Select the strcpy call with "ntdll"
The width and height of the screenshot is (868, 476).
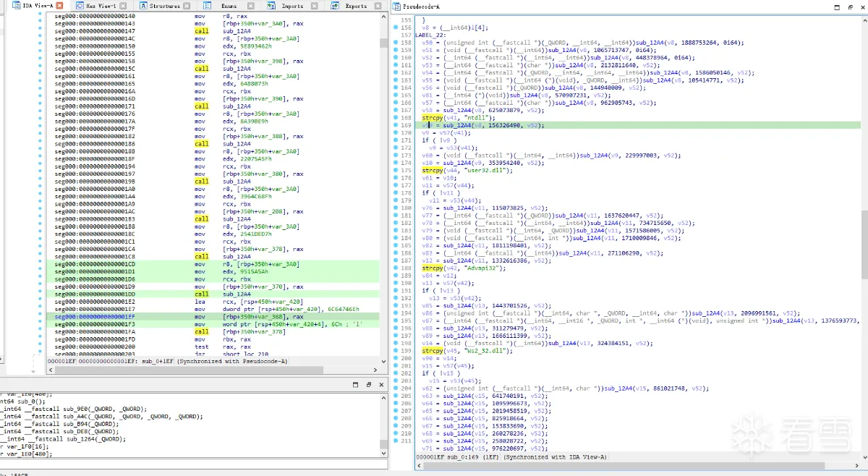click(x=458, y=118)
